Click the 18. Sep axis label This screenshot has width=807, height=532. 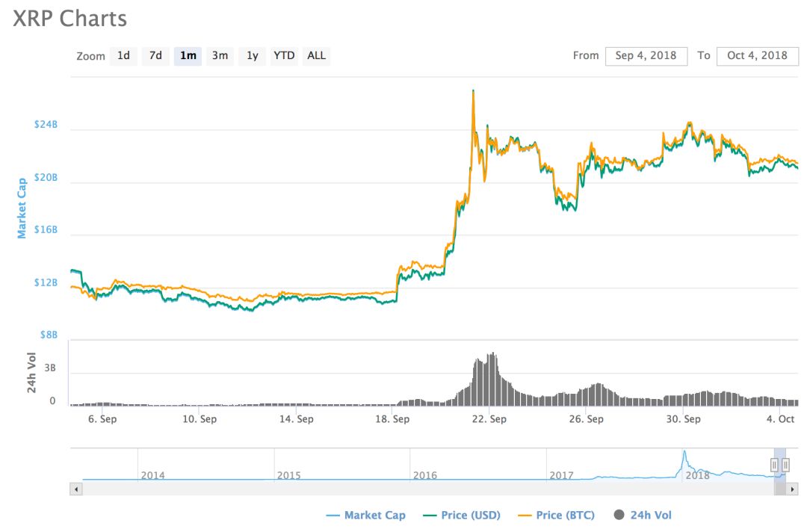click(x=392, y=419)
